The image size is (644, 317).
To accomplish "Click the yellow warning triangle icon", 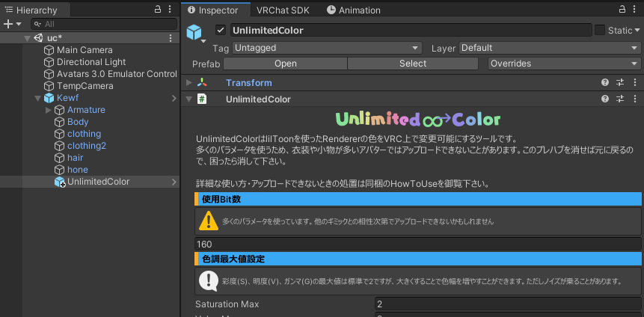I will click(209, 221).
